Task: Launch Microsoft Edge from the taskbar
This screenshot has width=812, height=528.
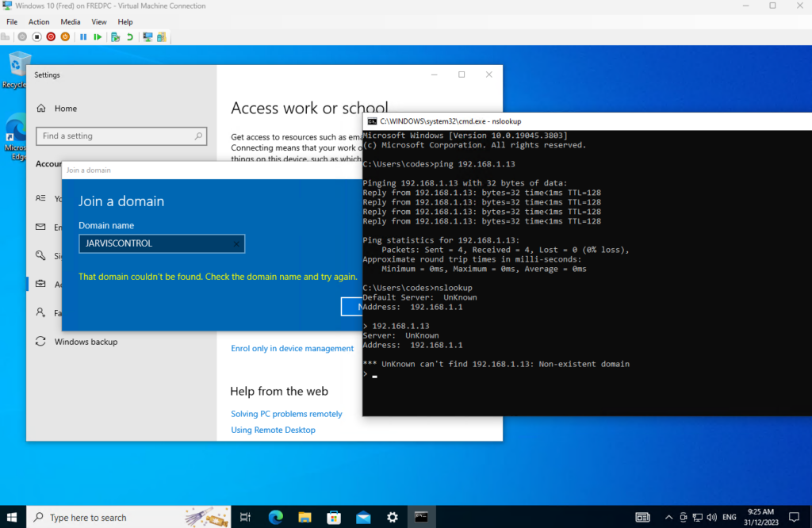Action: point(275,517)
